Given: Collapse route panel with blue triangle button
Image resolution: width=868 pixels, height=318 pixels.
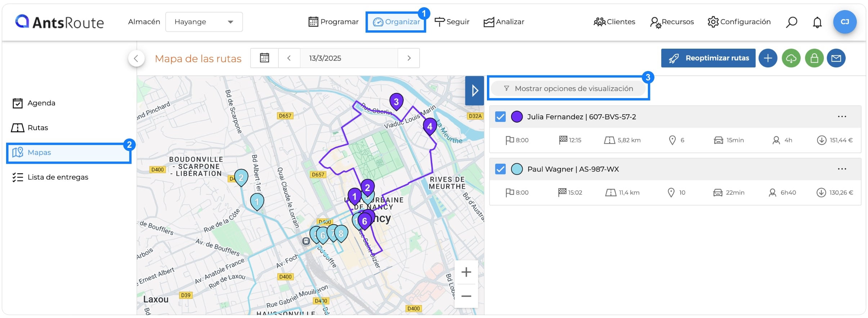Looking at the screenshot, I should (x=474, y=90).
